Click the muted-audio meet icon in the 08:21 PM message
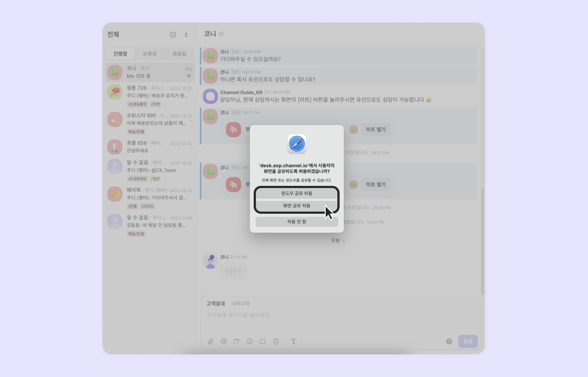 234,130
